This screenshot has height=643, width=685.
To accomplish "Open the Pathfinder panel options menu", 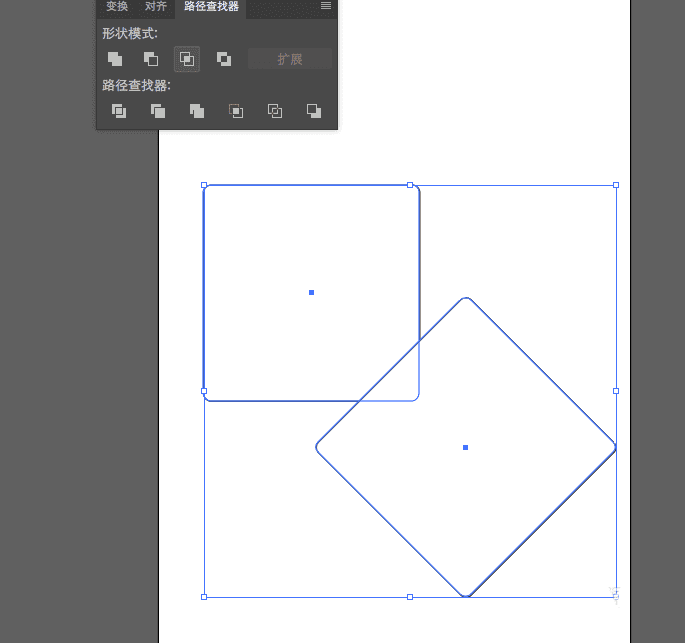I will pyautogui.click(x=326, y=6).
